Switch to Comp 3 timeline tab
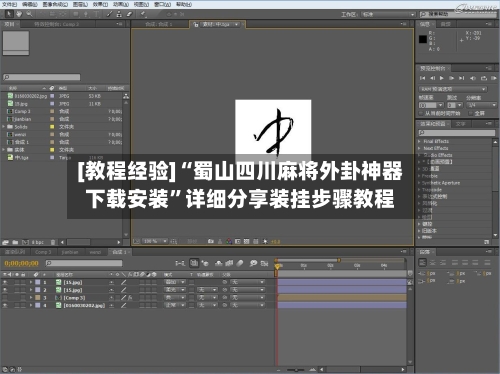 [43, 252]
